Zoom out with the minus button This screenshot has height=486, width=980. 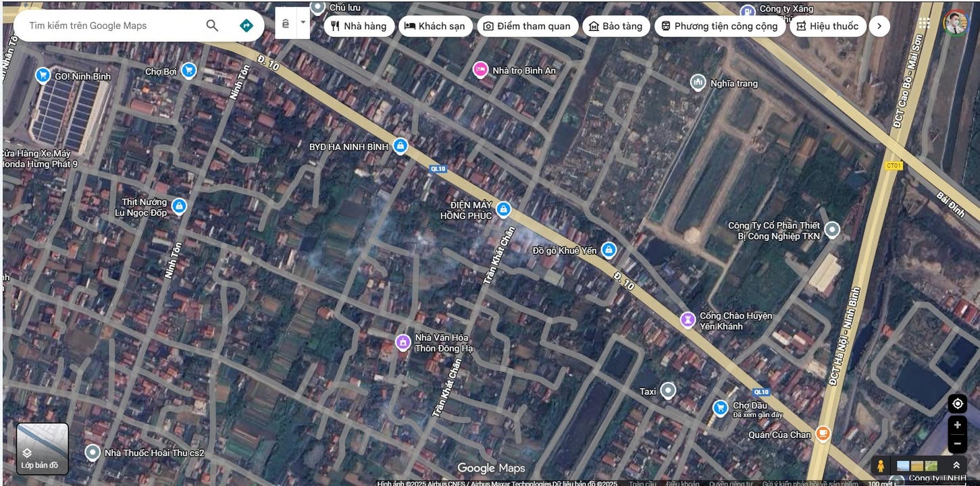click(957, 443)
